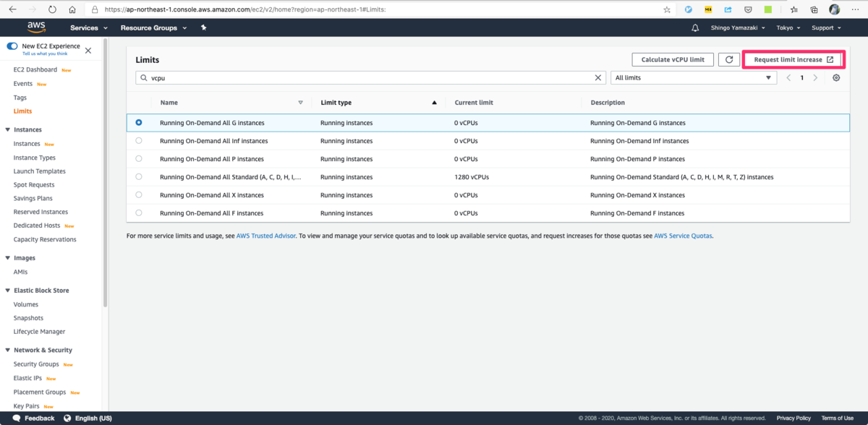Image resolution: width=868 pixels, height=425 pixels.
Task: Open the browser favorites list icon
Action: point(793,9)
